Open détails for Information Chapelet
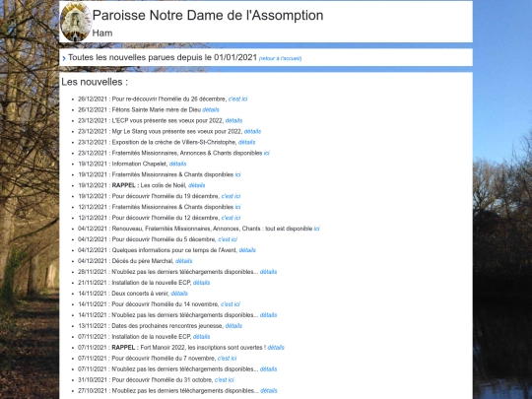Viewport: 532px width, 399px height. [177, 164]
